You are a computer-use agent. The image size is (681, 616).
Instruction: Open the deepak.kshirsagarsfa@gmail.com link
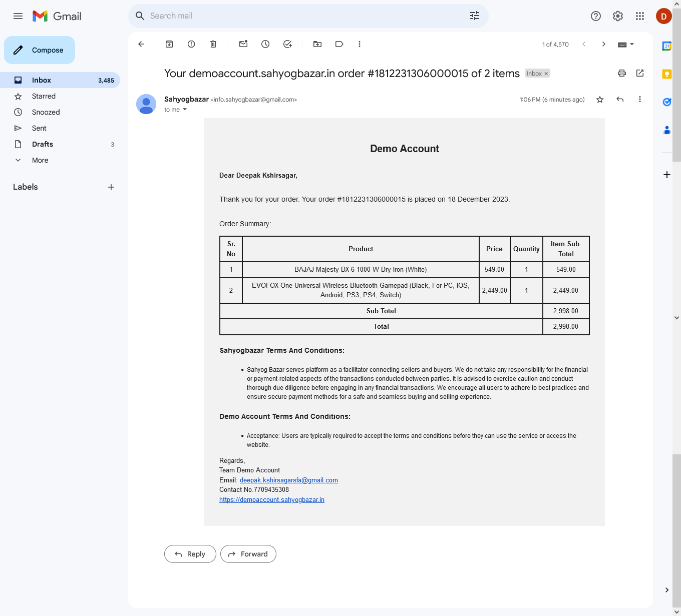pos(289,480)
